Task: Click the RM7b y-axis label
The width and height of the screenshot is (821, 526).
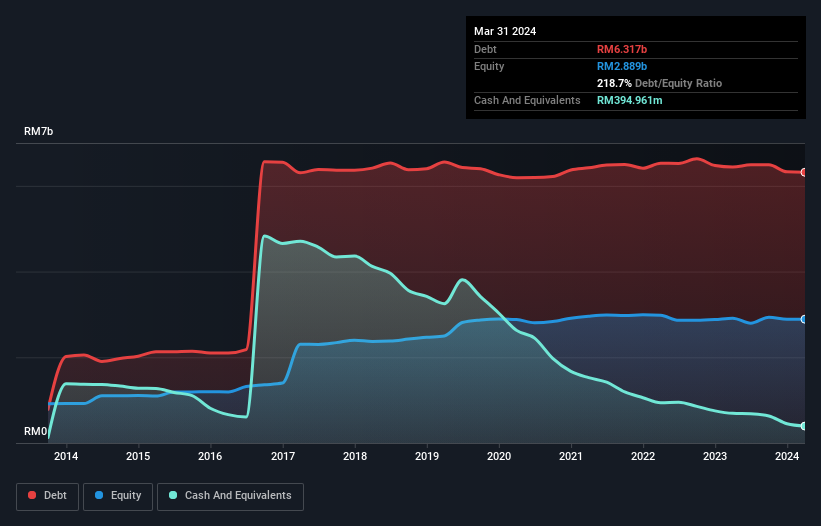Action: point(39,131)
